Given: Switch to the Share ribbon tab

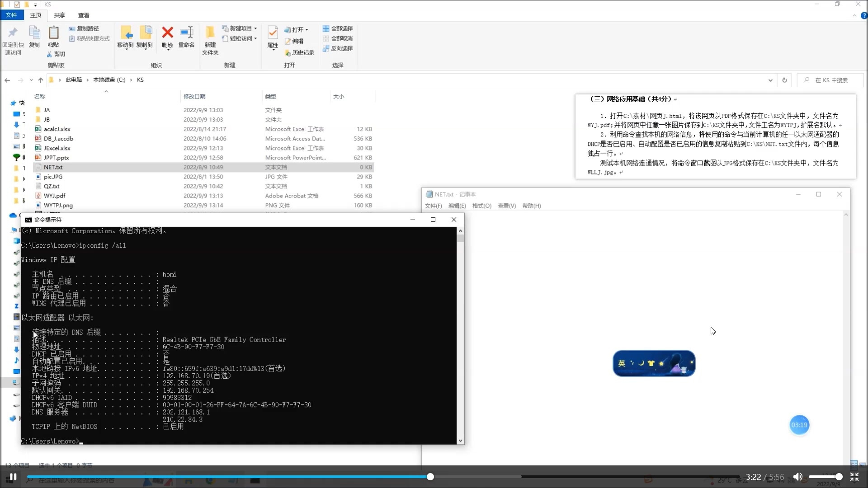Looking at the screenshot, I should click(x=60, y=15).
